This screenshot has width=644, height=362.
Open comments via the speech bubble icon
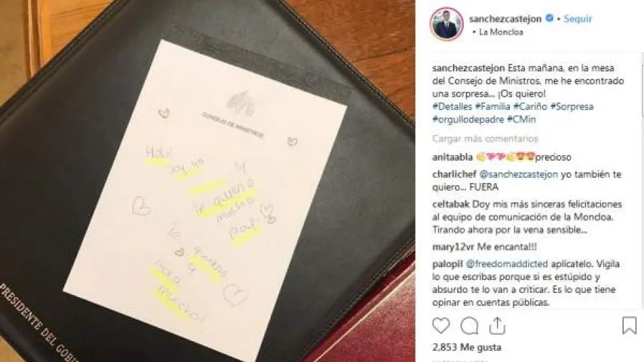[469, 326]
